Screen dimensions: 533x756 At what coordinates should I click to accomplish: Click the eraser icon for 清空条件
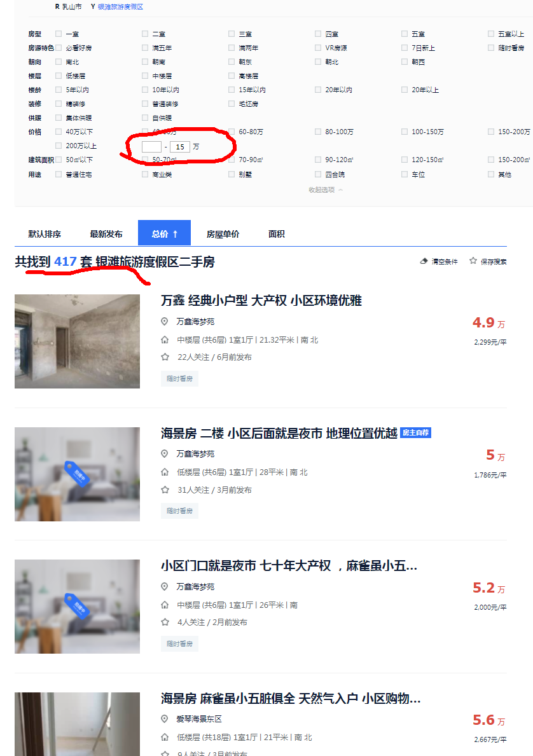pos(424,261)
